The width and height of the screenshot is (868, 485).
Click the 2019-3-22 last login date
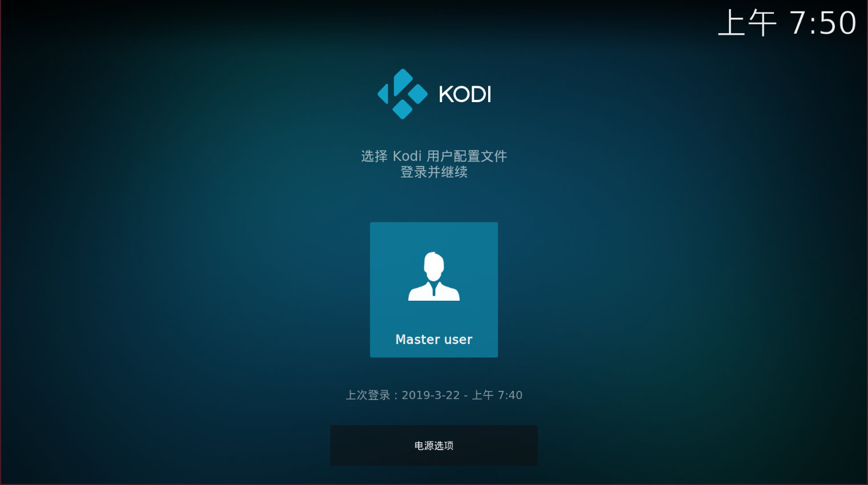click(x=431, y=395)
